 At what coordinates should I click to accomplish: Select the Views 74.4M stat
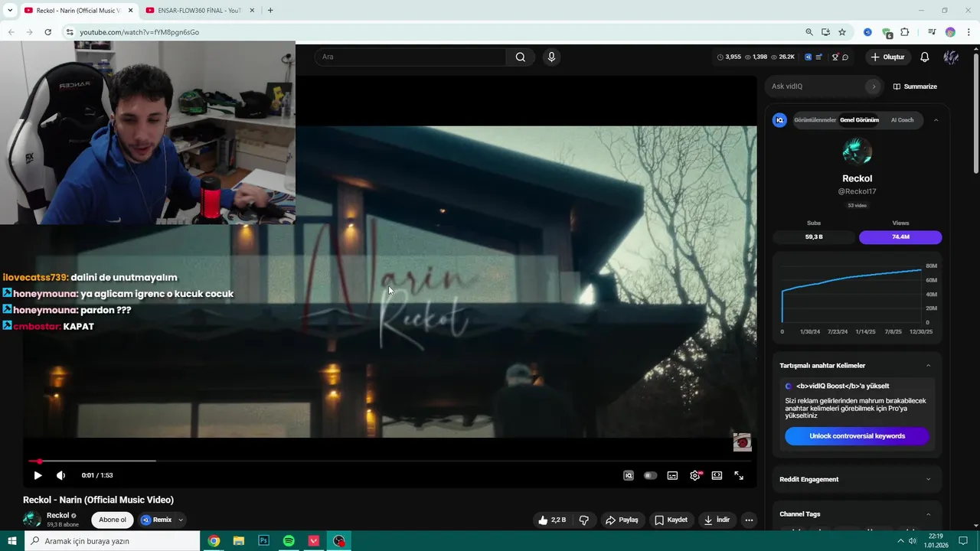click(900, 236)
